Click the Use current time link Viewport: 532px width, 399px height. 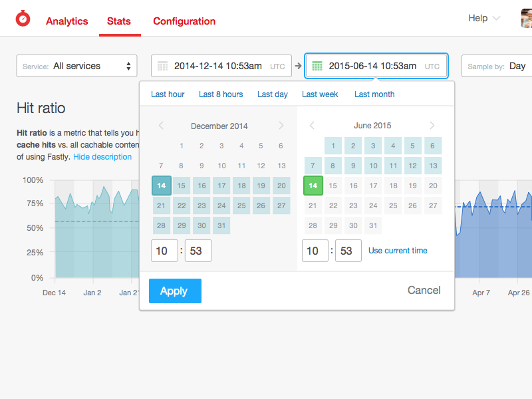[398, 251]
